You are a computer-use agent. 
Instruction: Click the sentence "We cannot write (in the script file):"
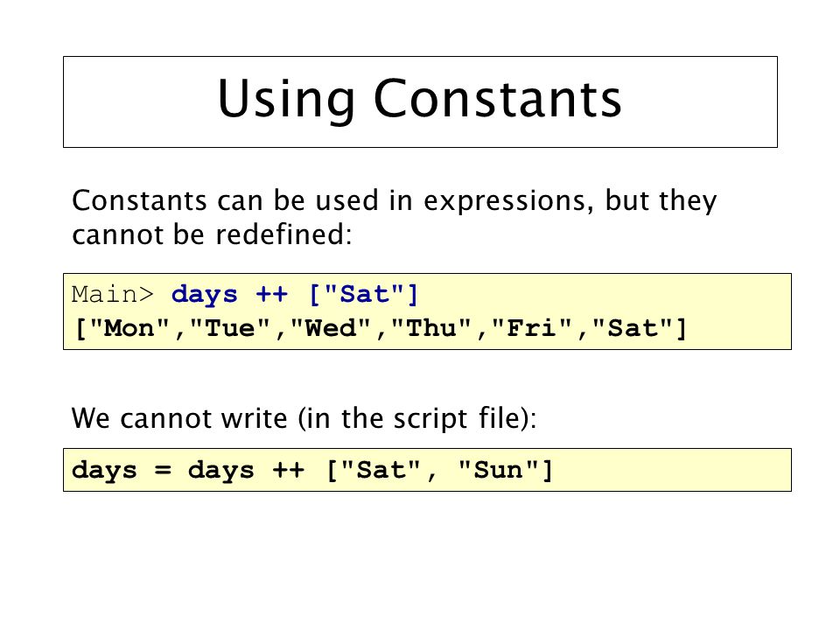click(x=304, y=419)
